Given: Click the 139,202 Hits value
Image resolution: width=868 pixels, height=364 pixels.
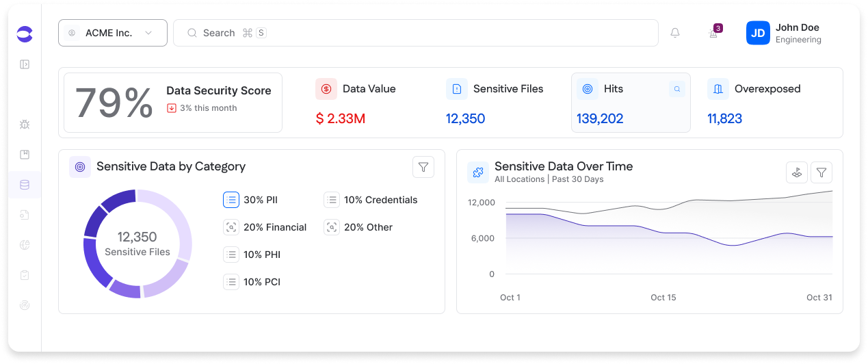Looking at the screenshot, I should click(600, 118).
